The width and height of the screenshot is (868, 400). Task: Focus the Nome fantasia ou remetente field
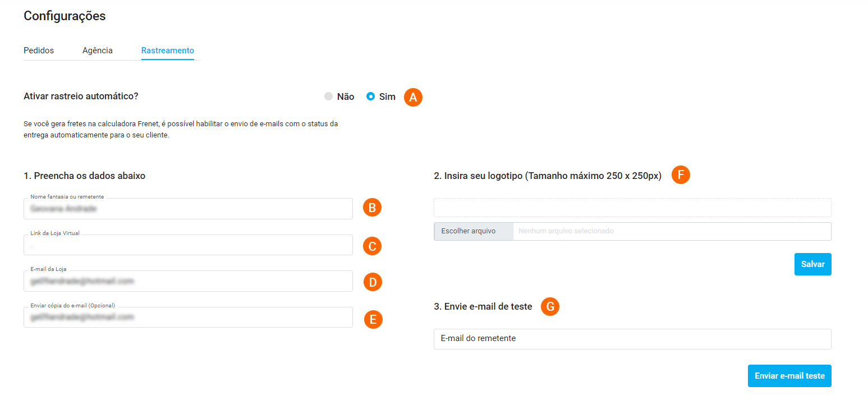coord(188,209)
